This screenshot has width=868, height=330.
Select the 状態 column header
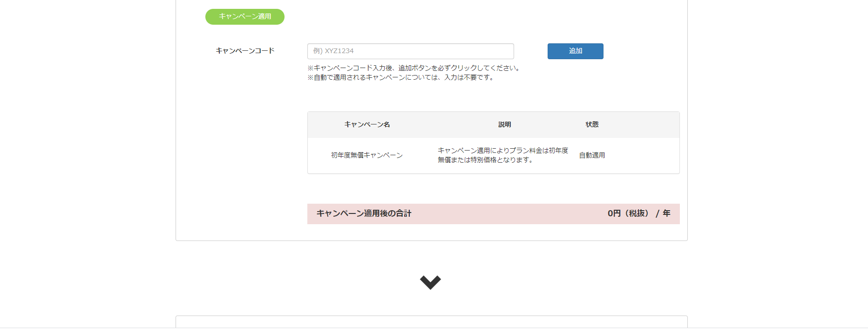tap(592, 124)
